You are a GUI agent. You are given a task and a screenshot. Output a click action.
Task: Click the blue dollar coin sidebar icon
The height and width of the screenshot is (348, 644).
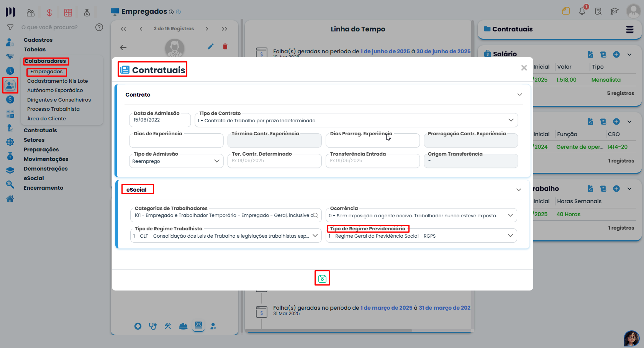point(10,99)
